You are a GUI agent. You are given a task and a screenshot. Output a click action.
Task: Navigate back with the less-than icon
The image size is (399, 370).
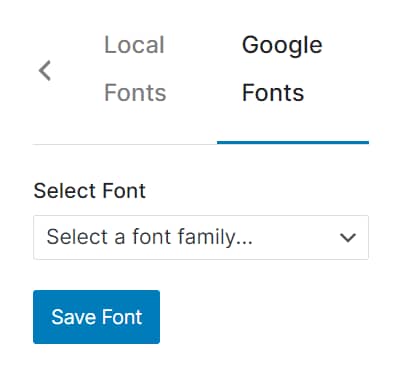[45, 70]
